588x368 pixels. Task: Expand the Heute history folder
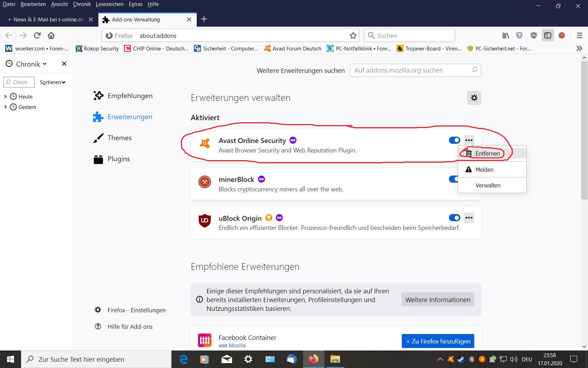(x=5, y=96)
